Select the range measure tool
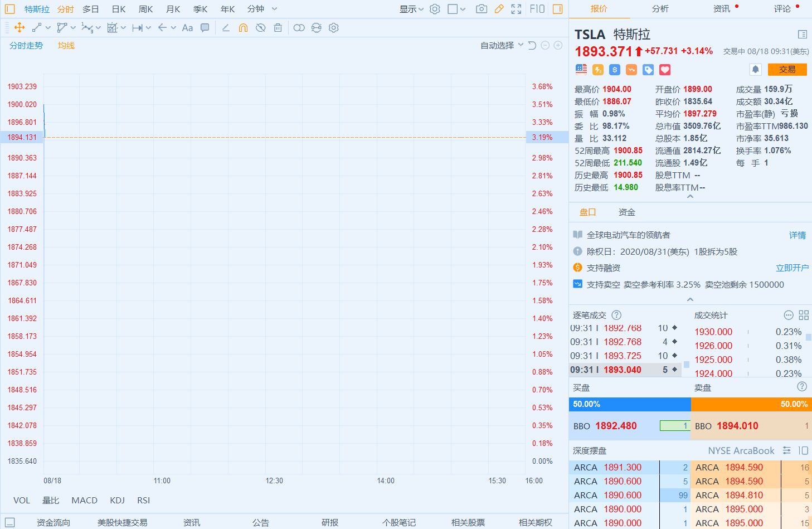The image size is (812, 529). coord(137,28)
